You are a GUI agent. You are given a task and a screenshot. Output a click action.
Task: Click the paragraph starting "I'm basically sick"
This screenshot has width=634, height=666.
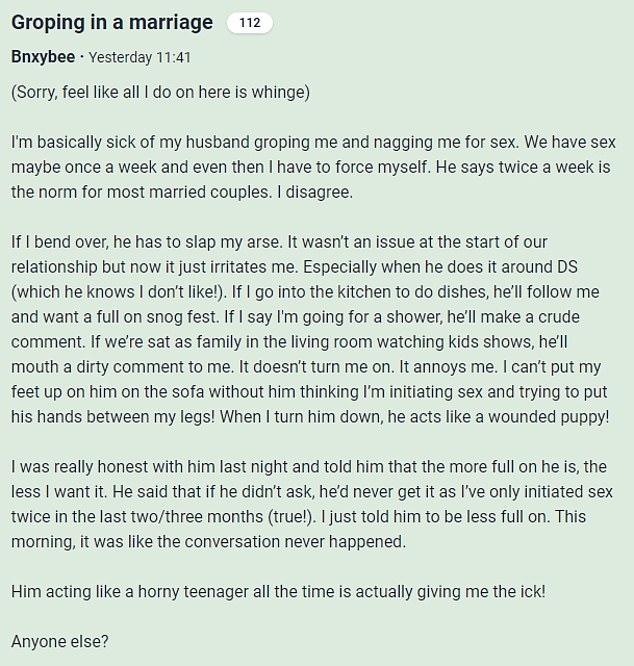(x=313, y=167)
